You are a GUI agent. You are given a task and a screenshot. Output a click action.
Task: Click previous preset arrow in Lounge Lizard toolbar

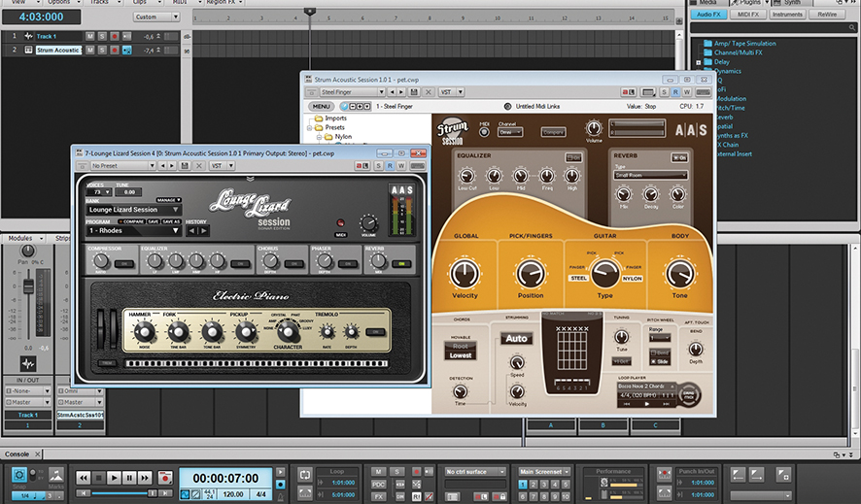(163, 166)
